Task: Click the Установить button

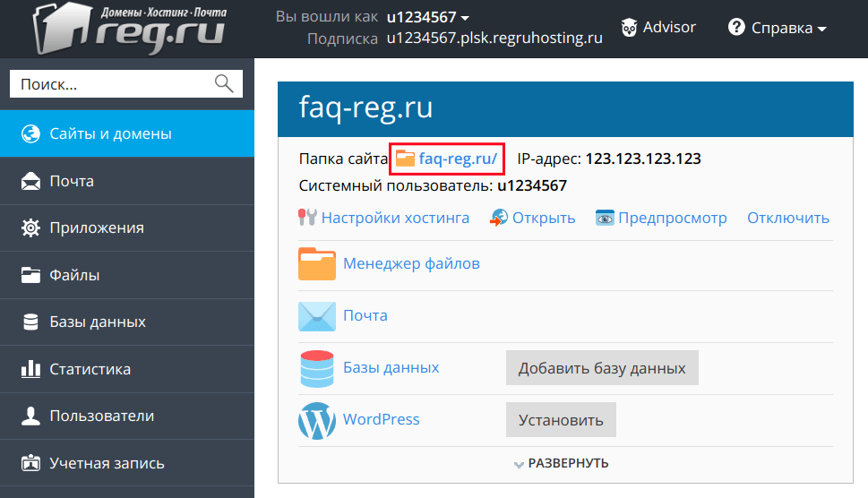Action: click(x=561, y=420)
